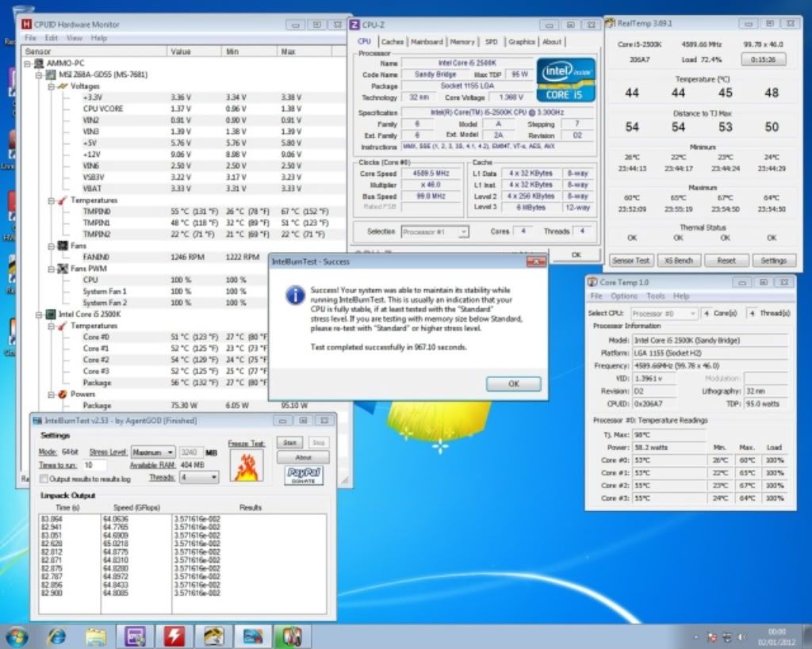Click the Intel Core i5 logo

(x=566, y=79)
